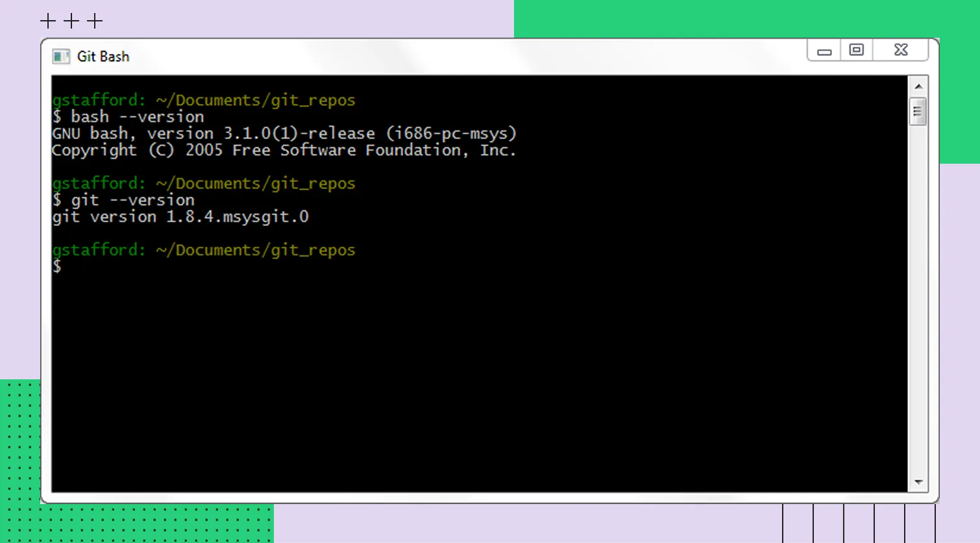Click the "(i686-pc-msys)" text in the output

451,134
